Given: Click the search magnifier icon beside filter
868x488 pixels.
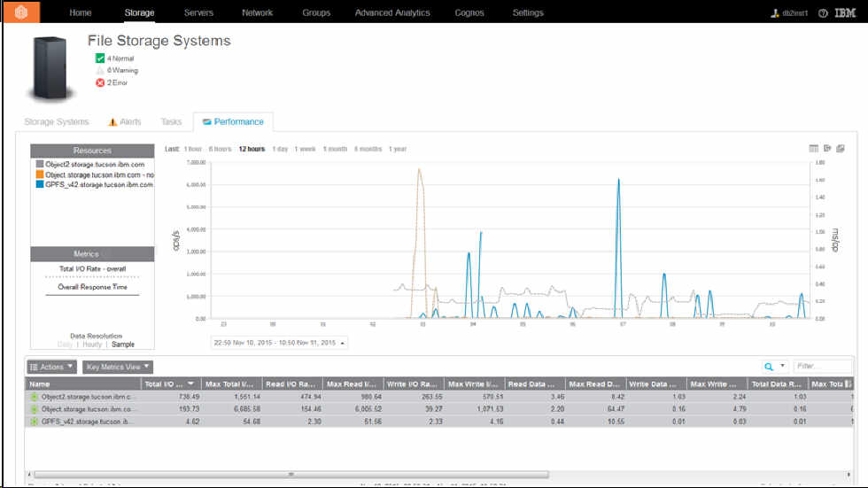Looking at the screenshot, I should coord(768,366).
